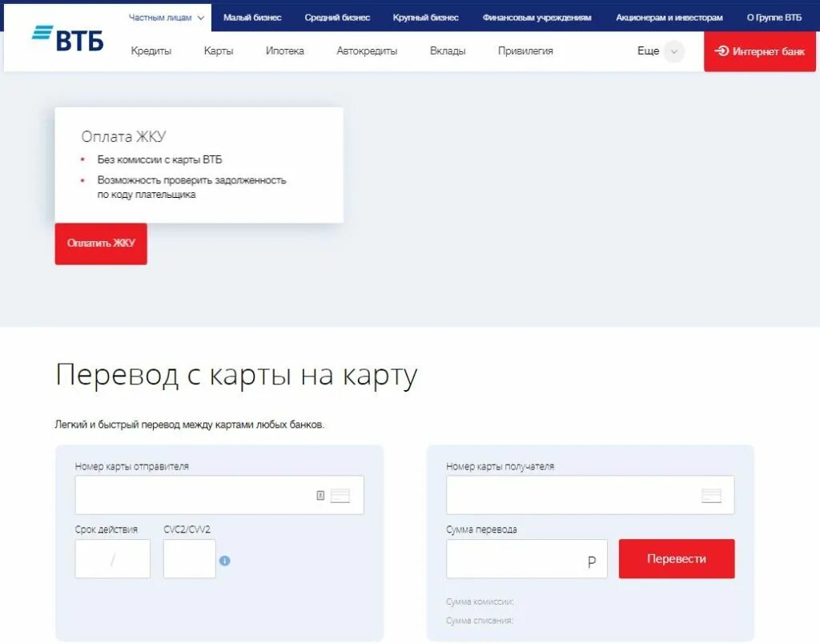820x644 pixels.
Task: Click the Сумма комиссии label
Action: 480,602
